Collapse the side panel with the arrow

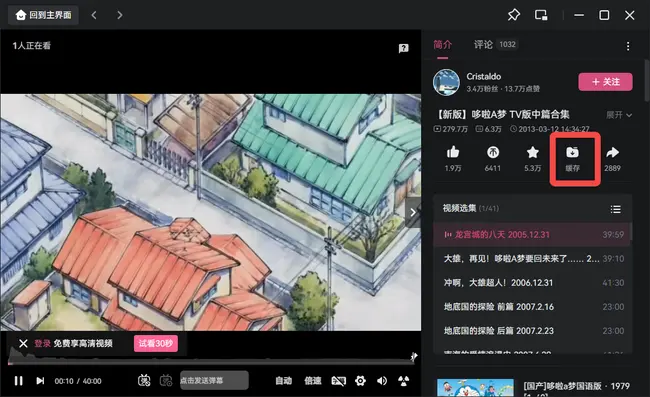pyautogui.click(x=412, y=213)
